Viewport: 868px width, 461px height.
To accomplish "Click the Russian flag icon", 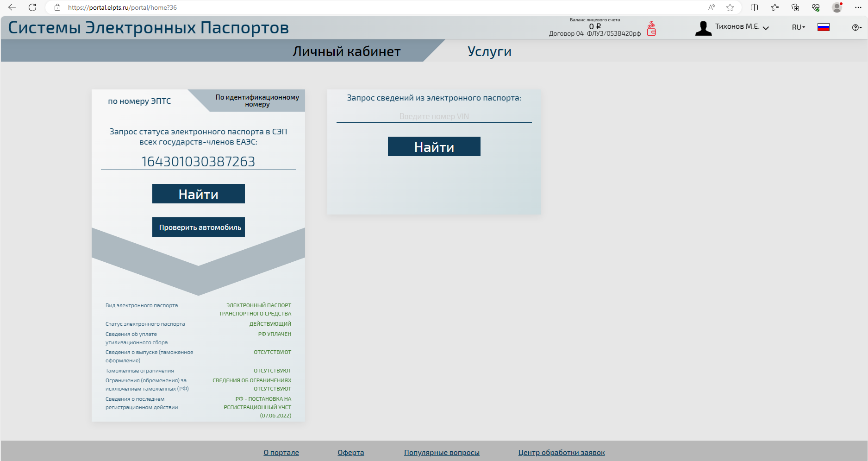I will tap(824, 27).
